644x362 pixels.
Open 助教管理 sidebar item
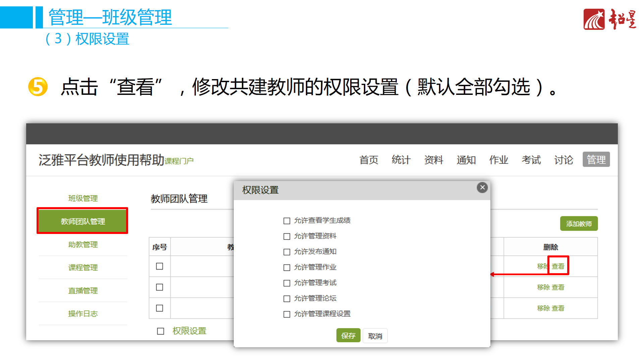pos(83,244)
